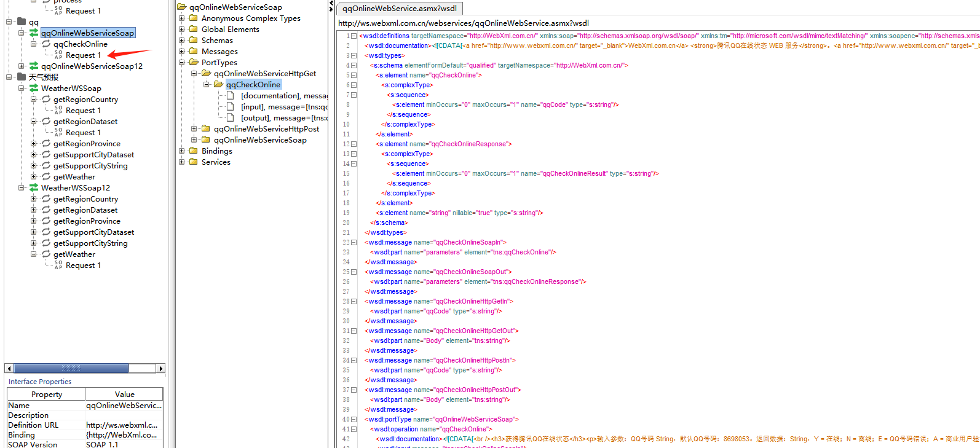Expand the Messages node
Image resolution: width=980 pixels, height=448 pixels.
pyautogui.click(x=181, y=51)
